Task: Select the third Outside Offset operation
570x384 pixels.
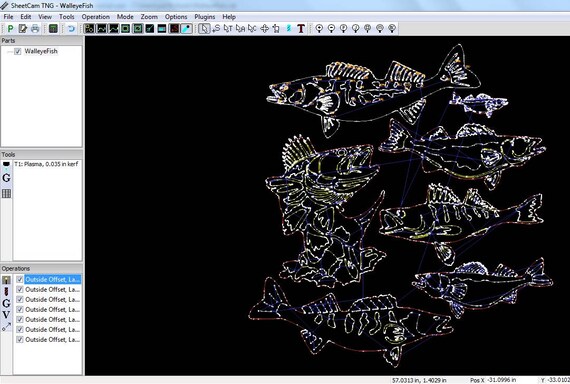Action: [52, 300]
